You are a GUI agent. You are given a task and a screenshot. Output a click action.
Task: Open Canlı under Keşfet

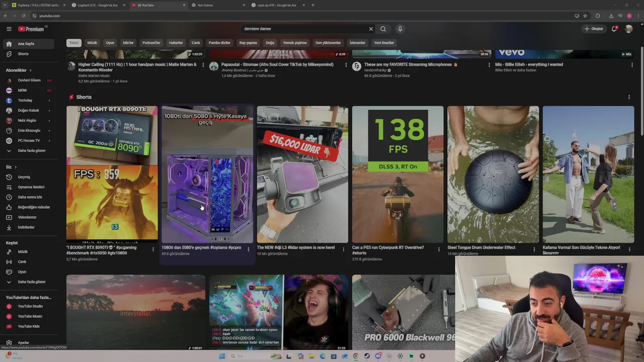[29, 262]
